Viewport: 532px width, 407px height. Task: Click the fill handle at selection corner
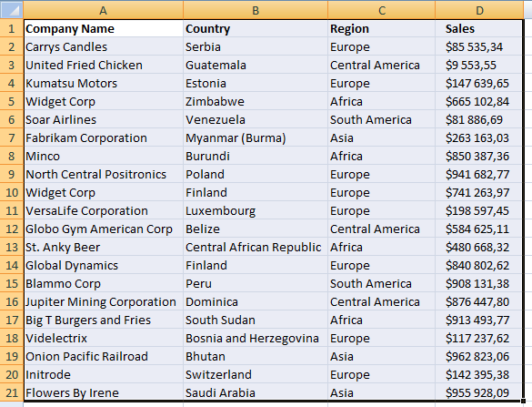(x=523, y=402)
